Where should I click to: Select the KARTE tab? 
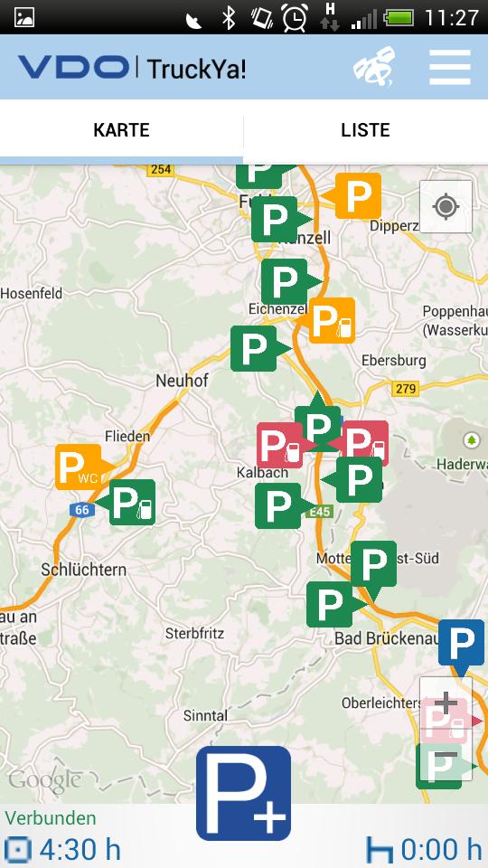click(x=121, y=130)
